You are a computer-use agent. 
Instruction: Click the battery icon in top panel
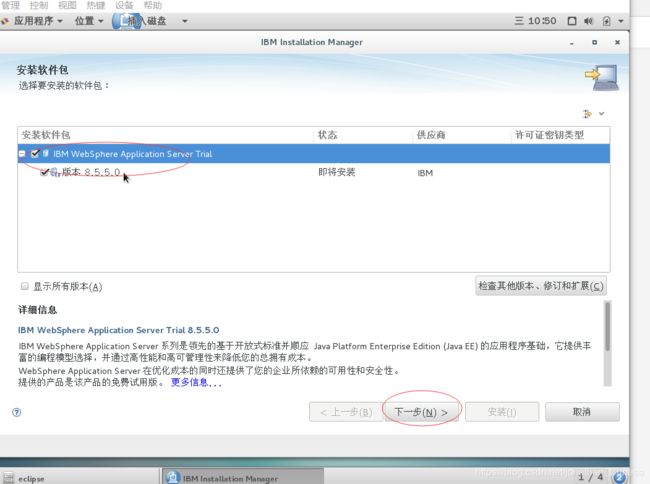coord(606,21)
